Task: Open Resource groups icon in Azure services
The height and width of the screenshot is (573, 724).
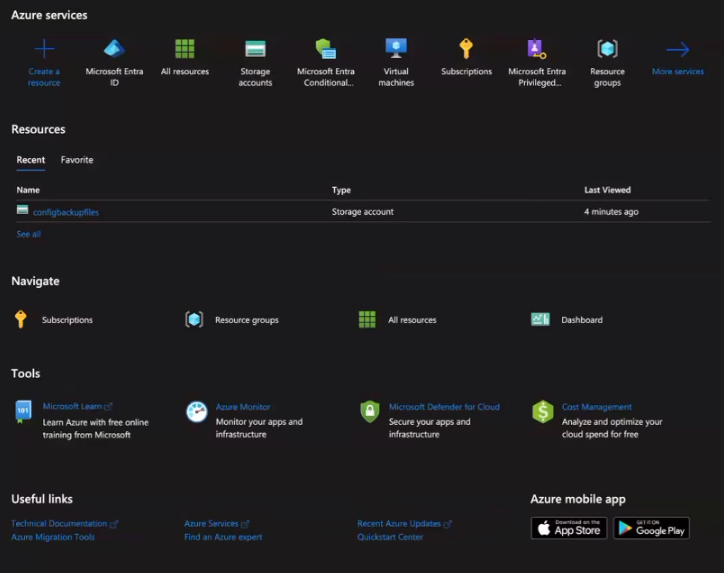Action: point(607,49)
